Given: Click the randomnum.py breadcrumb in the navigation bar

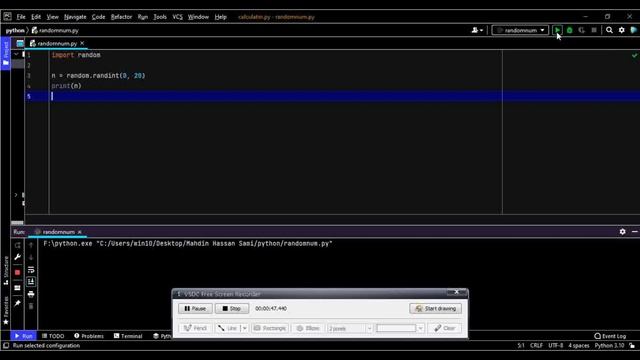Looking at the screenshot, I should tap(55, 30).
